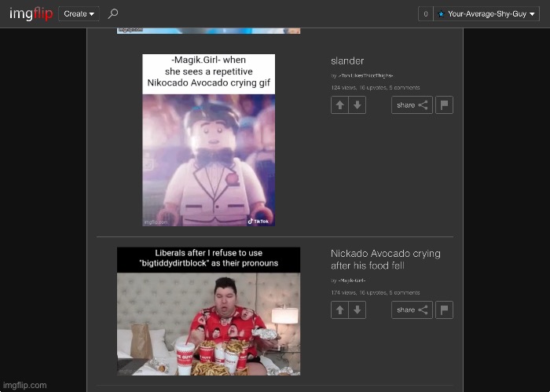
Task: Share the "slander" post
Action: click(412, 104)
